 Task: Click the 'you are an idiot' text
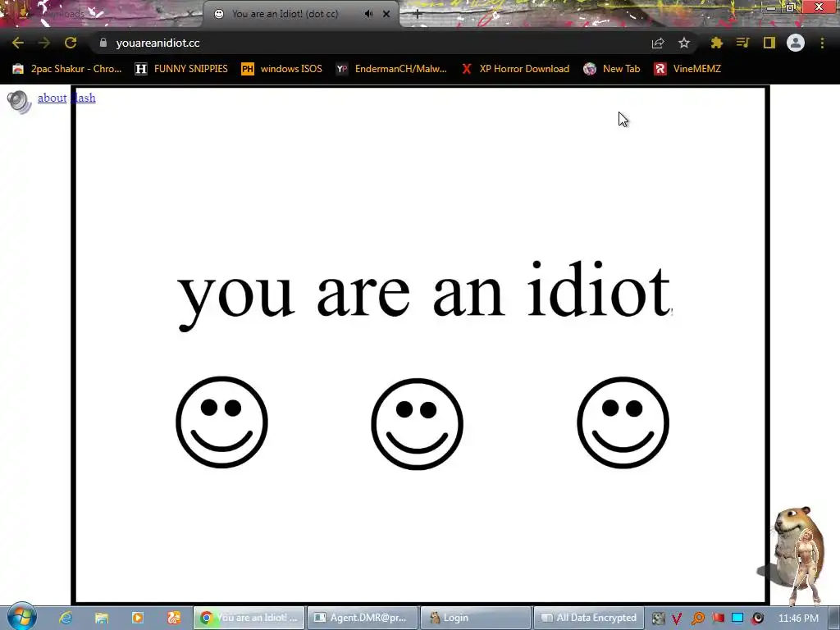[x=424, y=294]
